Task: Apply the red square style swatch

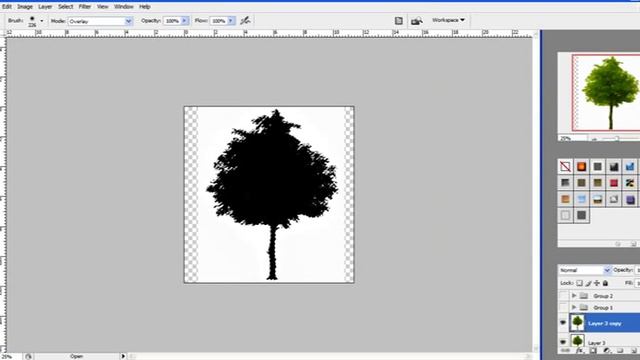Action: coord(614,183)
